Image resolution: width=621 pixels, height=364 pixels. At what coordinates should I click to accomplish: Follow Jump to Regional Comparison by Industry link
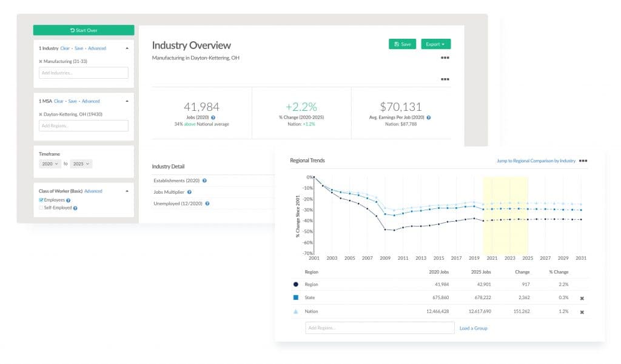(x=535, y=161)
